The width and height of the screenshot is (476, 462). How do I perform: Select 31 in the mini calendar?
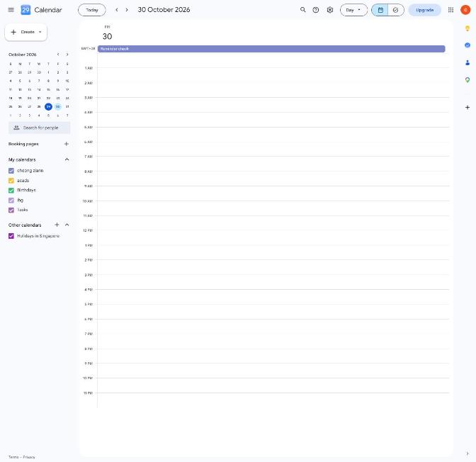(67, 106)
